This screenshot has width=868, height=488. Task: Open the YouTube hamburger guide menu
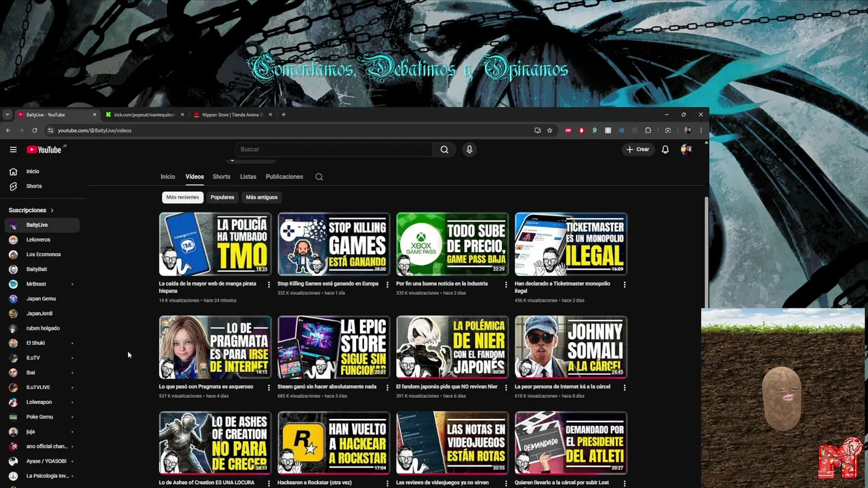pyautogui.click(x=13, y=150)
